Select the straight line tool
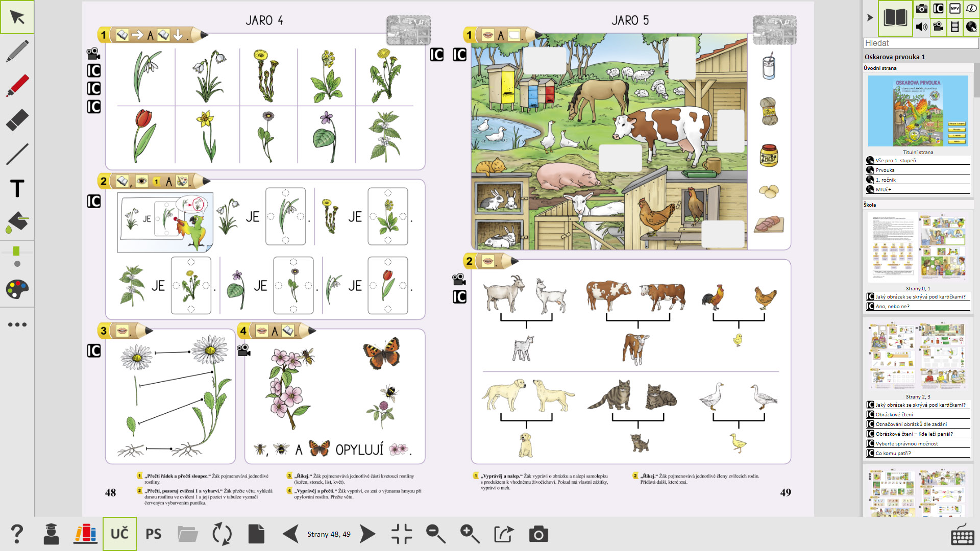The width and height of the screenshot is (980, 551). [17, 154]
